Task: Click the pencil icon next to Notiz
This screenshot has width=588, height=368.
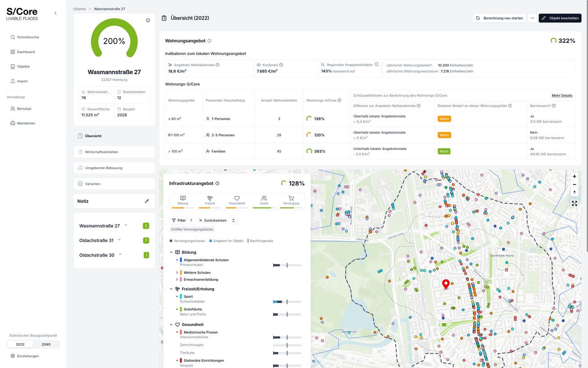Action: pos(147,201)
